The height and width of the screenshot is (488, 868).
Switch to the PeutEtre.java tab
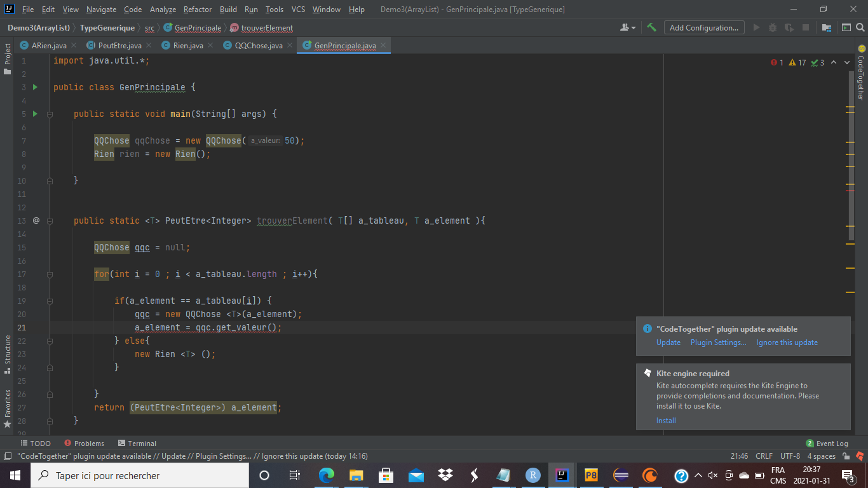pos(118,45)
